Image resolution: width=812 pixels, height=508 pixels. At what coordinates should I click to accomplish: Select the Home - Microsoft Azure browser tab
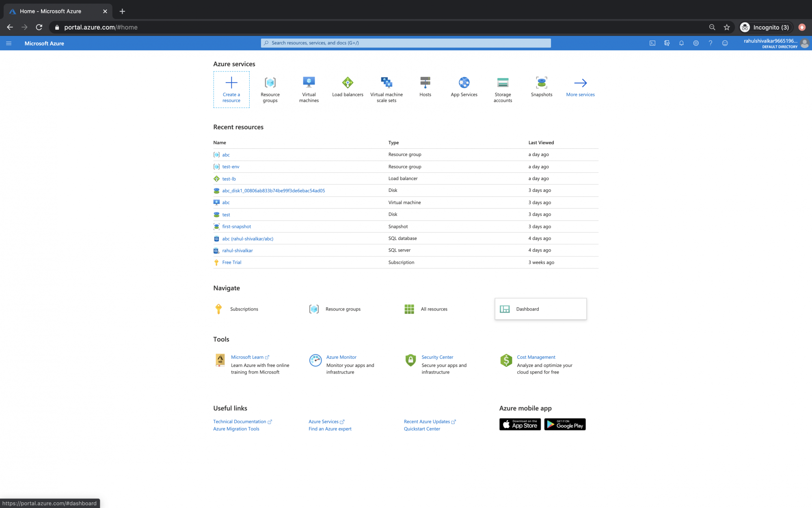click(x=57, y=11)
